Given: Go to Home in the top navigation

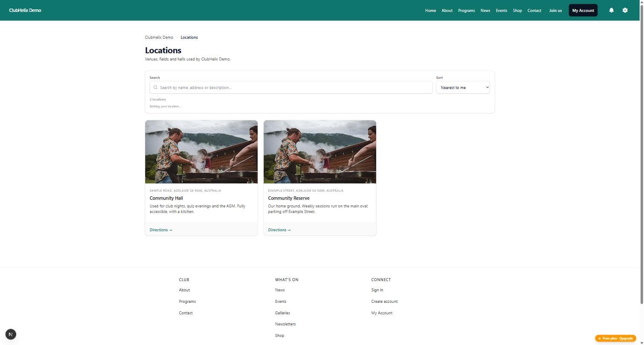Looking at the screenshot, I should tap(430, 11).
